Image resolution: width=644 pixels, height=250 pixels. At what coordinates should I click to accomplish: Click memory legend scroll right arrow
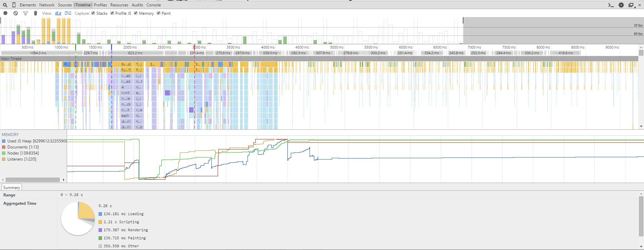click(64, 180)
